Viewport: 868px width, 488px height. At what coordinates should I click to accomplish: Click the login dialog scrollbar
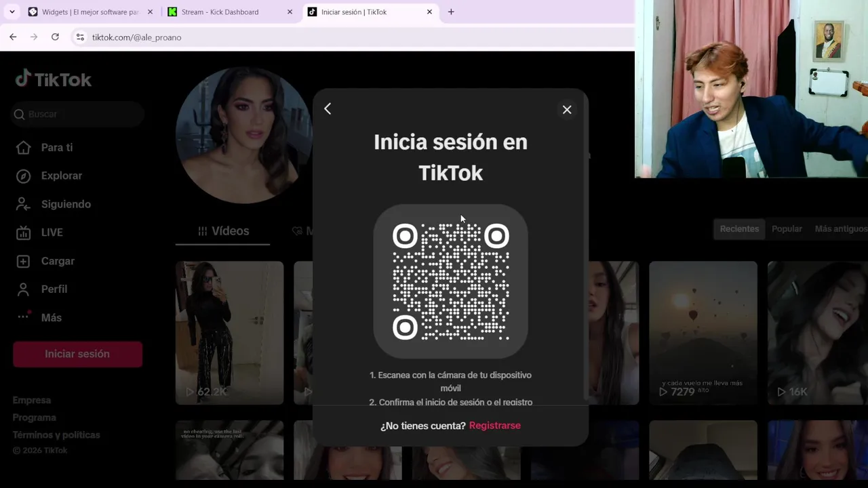tap(586, 247)
